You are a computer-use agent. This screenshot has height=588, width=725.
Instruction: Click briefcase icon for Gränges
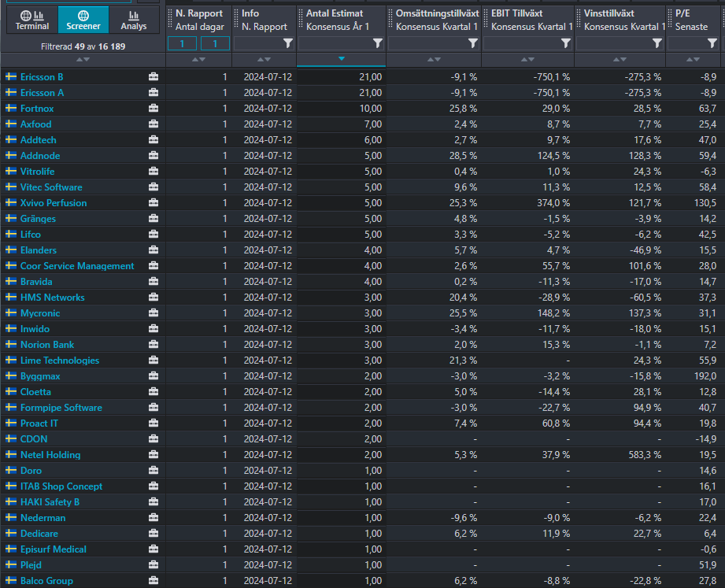pyautogui.click(x=154, y=218)
